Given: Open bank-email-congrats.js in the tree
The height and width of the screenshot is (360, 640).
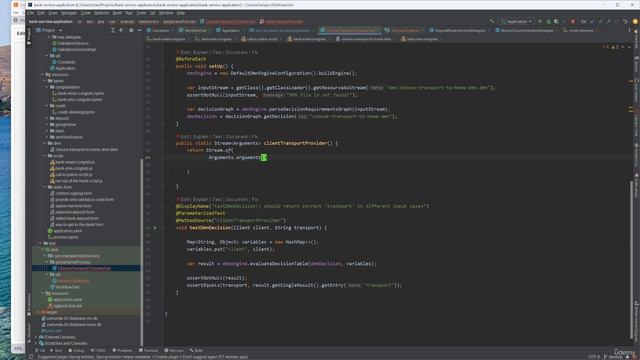Looking at the screenshot, I should (x=72, y=162).
